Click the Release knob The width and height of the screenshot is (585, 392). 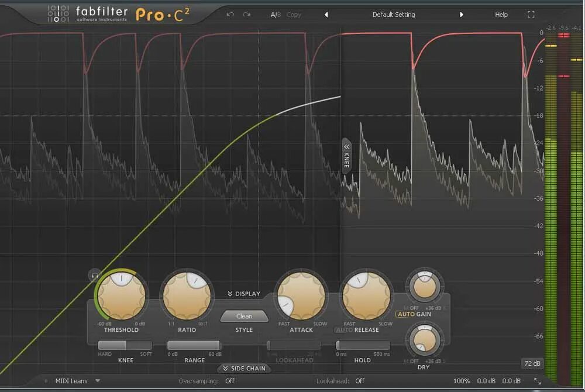(366, 295)
